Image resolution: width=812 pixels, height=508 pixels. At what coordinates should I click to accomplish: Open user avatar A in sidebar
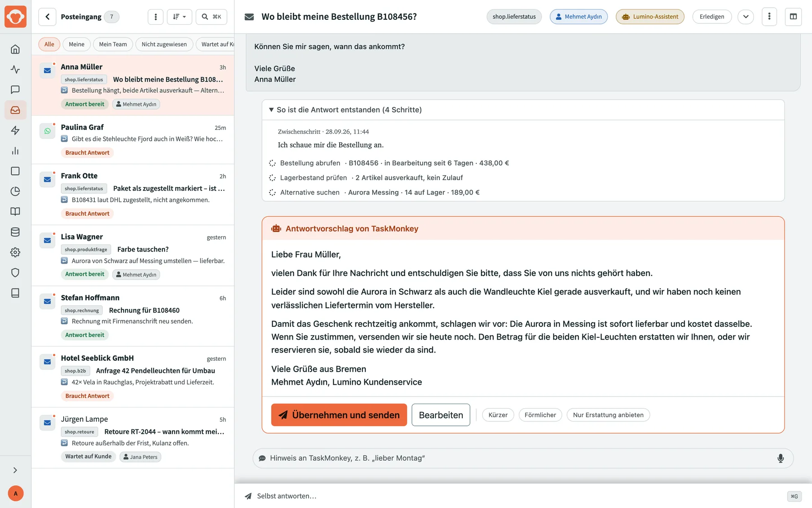click(16, 494)
